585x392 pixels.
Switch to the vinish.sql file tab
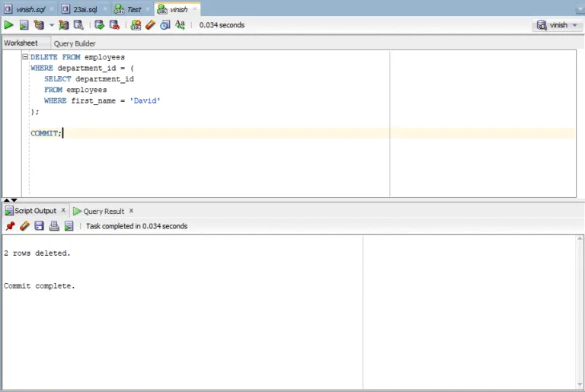(x=30, y=9)
